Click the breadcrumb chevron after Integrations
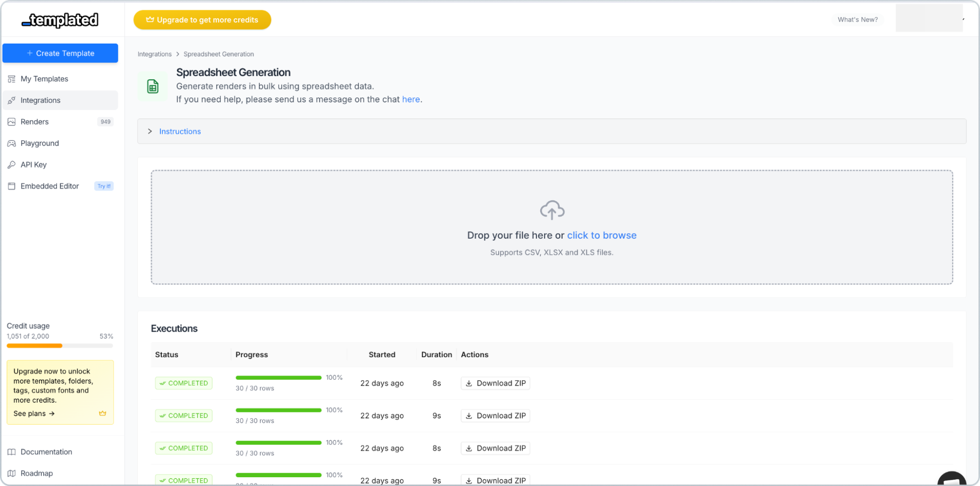Image resolution: width=980 pixels, height=486 pixels. (177, 54)
